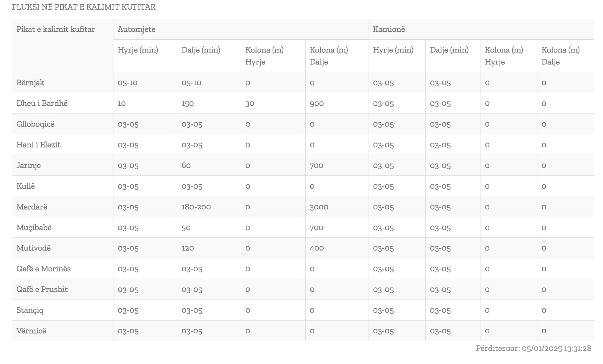Select the Glloboqicë row label
Image resolution: width=603 pixels, height=364 pixels.
(x=35, y=124)
